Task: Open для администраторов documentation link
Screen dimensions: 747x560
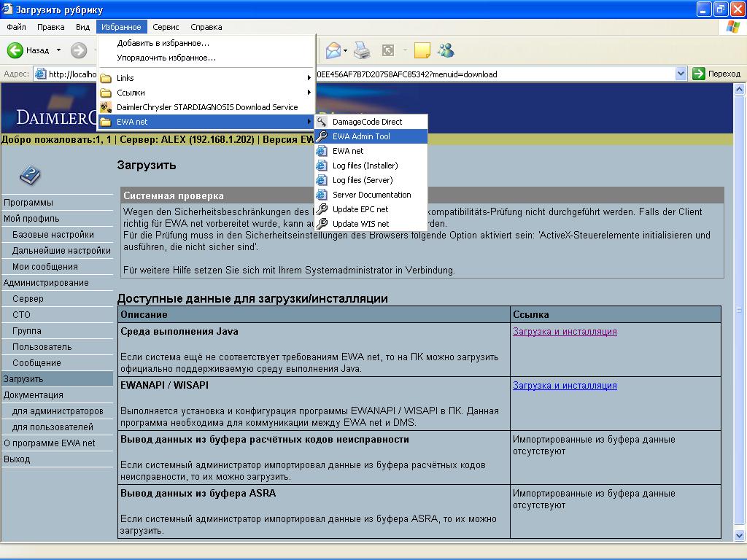Action: click(58, 411)
